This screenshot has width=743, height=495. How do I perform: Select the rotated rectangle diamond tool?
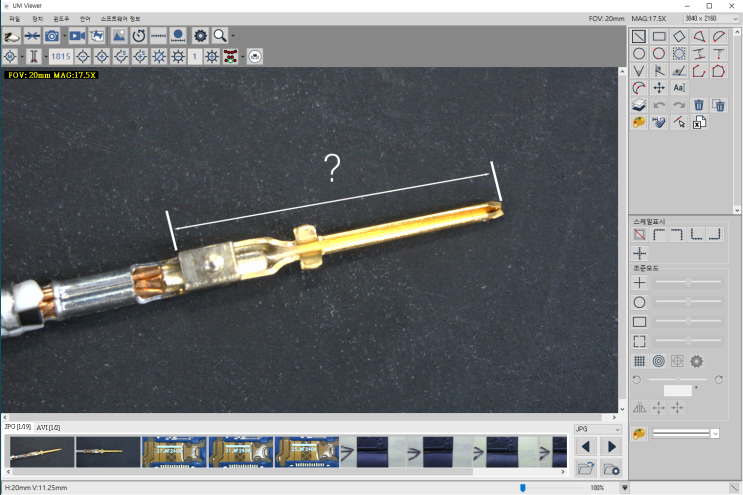coord(679,36)
